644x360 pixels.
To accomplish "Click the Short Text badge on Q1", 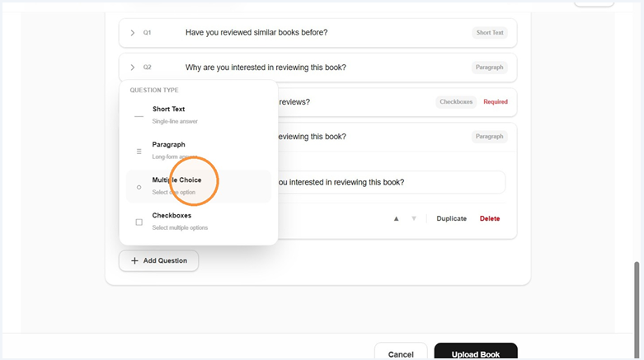I will point(490,32).
